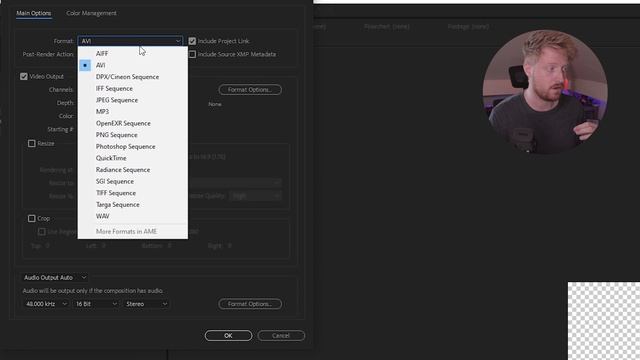
Task: Uncheck the Video Output checkbox
Action: click(24, 76)
